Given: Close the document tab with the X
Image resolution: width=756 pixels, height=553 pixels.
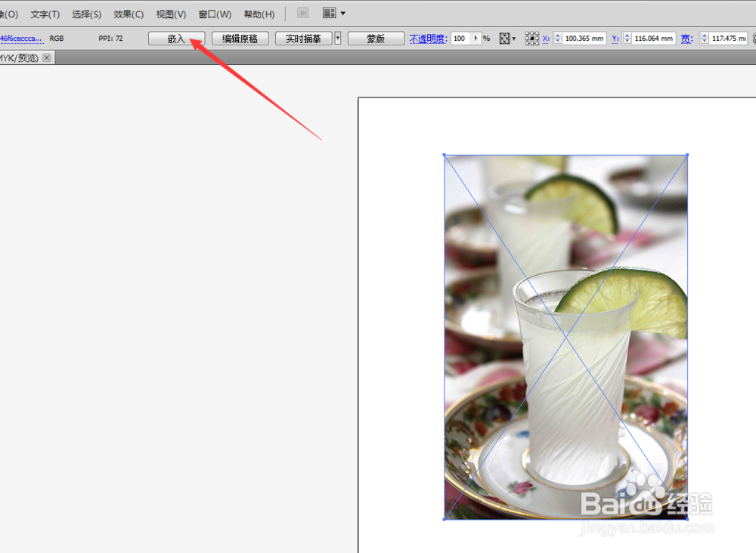Looking at the screenshot, I should pyautogui.click(x=47, y=58).
